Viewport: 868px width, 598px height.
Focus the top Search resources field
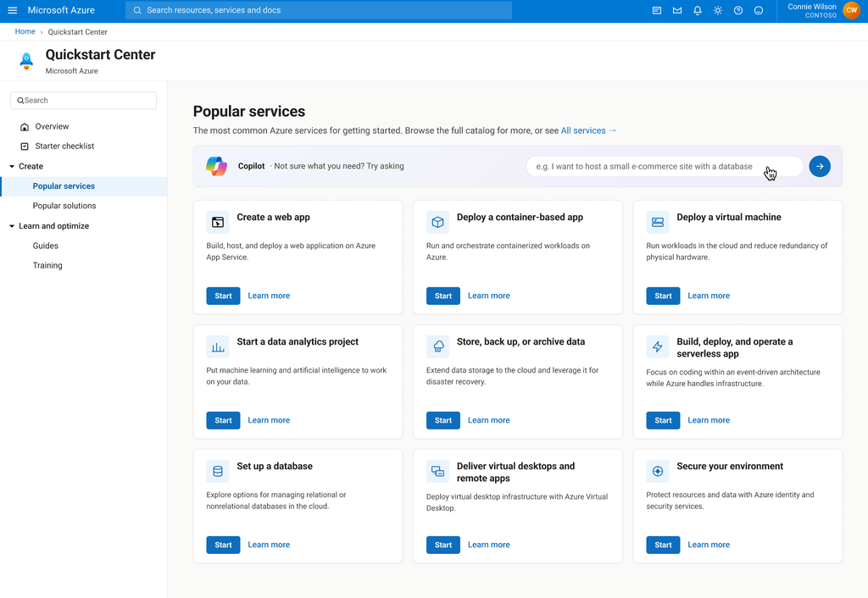pos(319,10)
